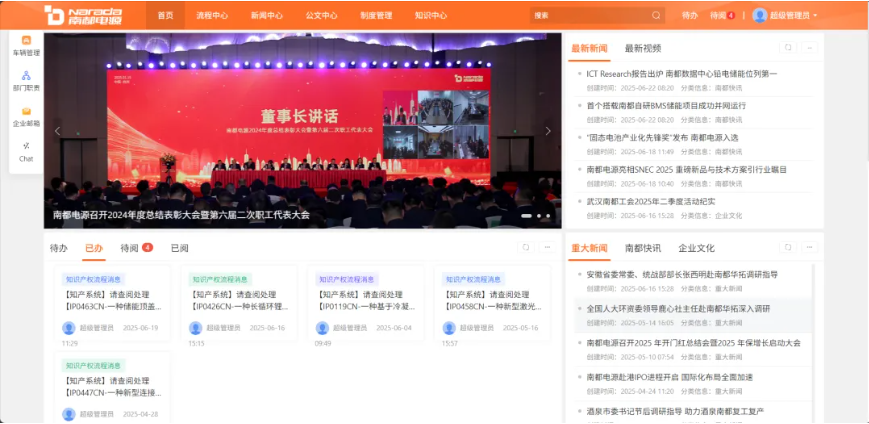Click avatar on the IP0119CN card
This screenshot has width=869, height=424.
point(322,328)
